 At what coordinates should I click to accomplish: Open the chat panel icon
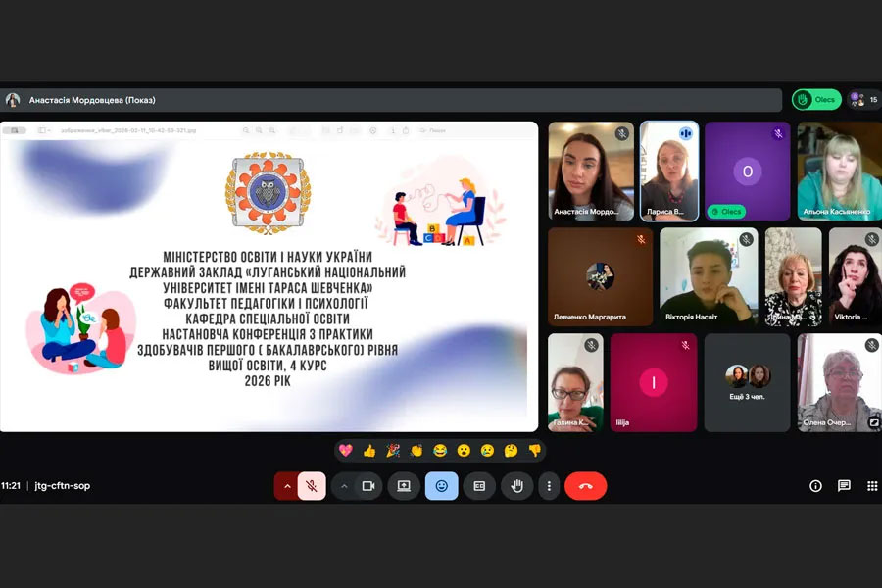(844, 486)
